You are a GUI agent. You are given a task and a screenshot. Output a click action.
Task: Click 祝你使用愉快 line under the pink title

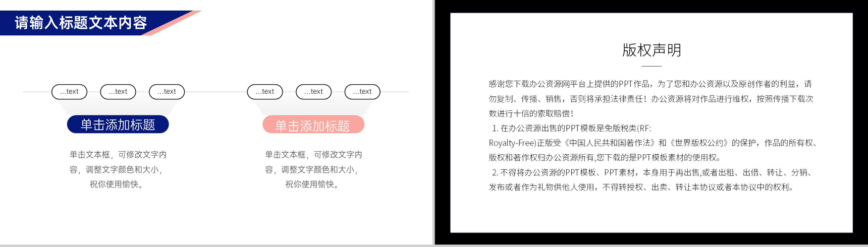point(313,184)
